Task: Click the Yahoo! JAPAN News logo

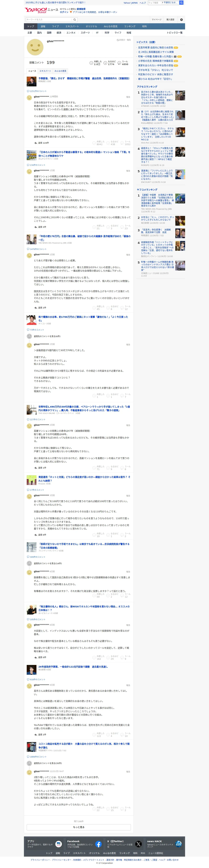Action: [41, 10]
